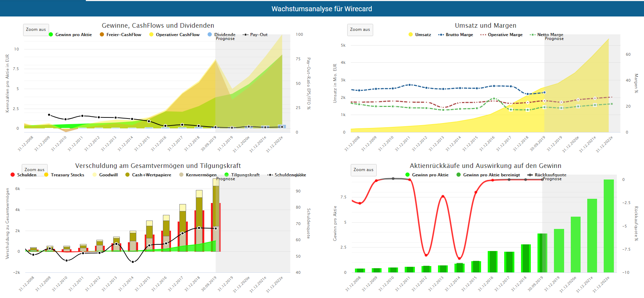Toggle Freier-CashFlow legend series
Viewport: 644px width, 298px height.
pos(123,35)
